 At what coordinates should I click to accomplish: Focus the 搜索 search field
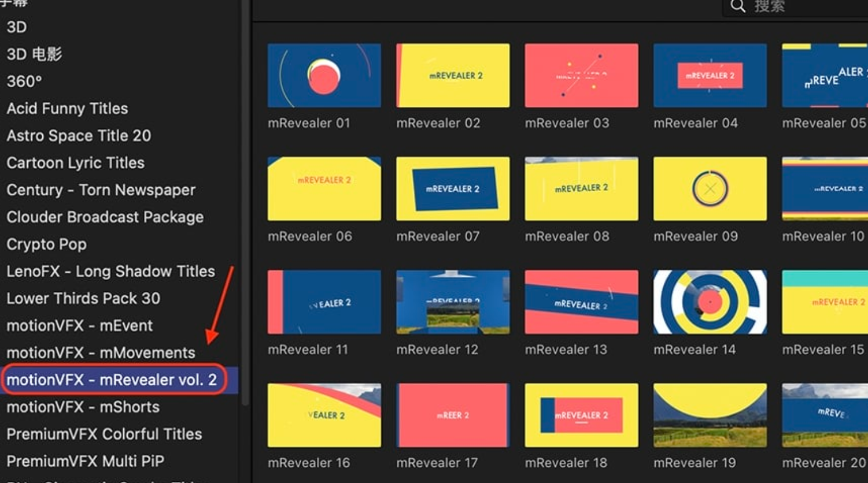tap(795, 7)
